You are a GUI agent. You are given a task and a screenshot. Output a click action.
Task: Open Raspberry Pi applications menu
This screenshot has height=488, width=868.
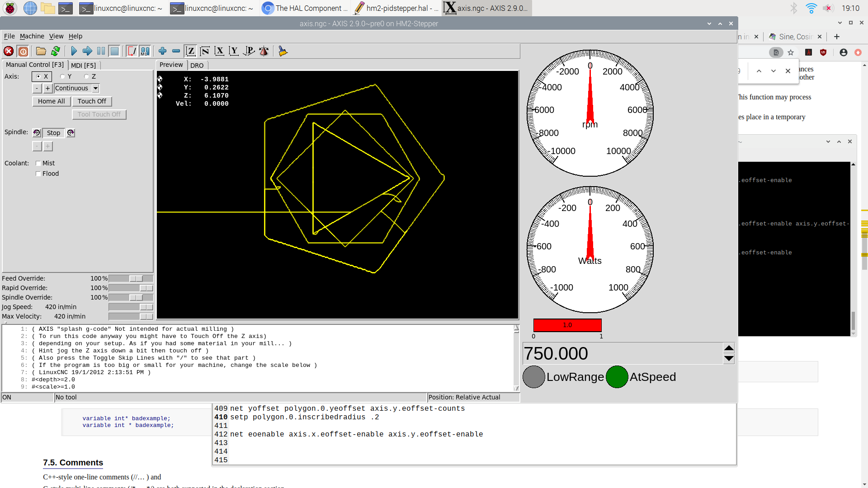[10, 8]
